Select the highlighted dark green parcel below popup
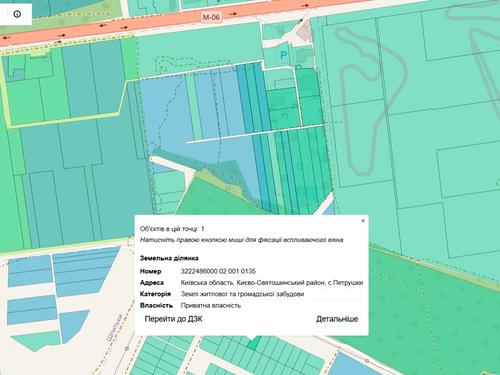This screenshot has width=500, height=375. [255, 343]
